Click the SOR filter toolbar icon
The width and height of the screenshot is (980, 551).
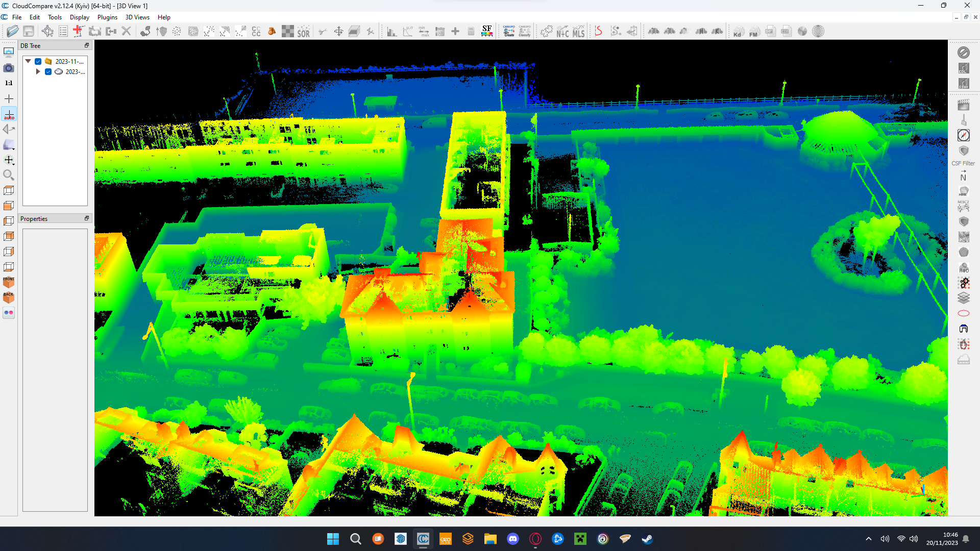[x=304, y=32]
